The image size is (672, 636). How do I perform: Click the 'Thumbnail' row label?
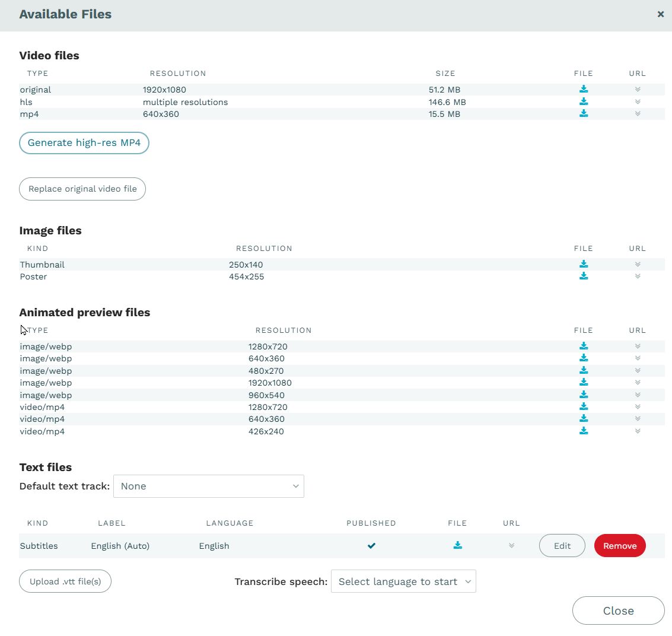[42, 265]
